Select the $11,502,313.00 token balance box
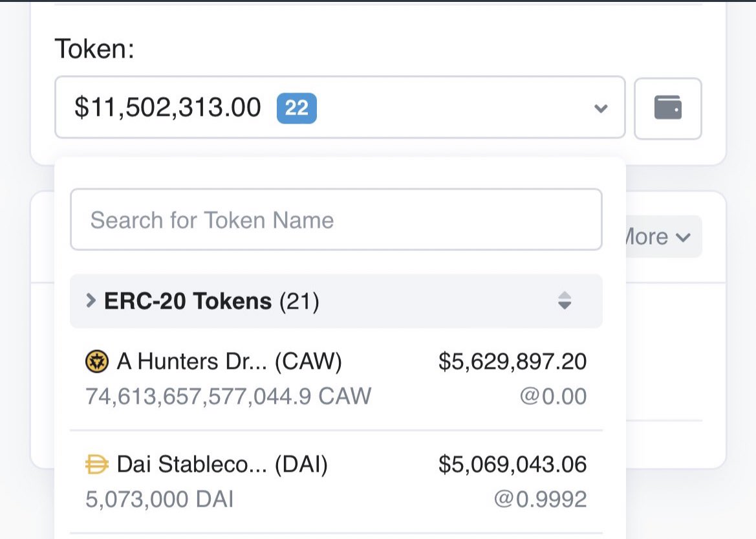The height and width of the screenshot is (539, 756). (340, 107)
